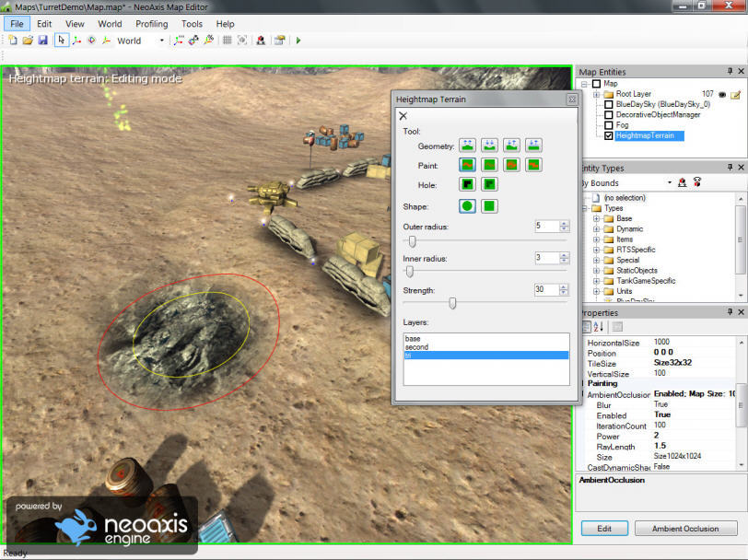Choose the circle brush shape

(468, 206)
